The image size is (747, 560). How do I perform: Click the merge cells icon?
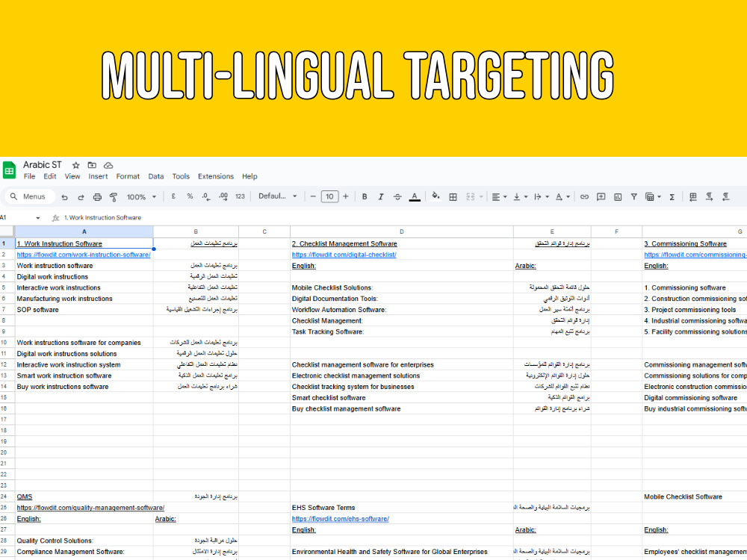pos(470,196)
